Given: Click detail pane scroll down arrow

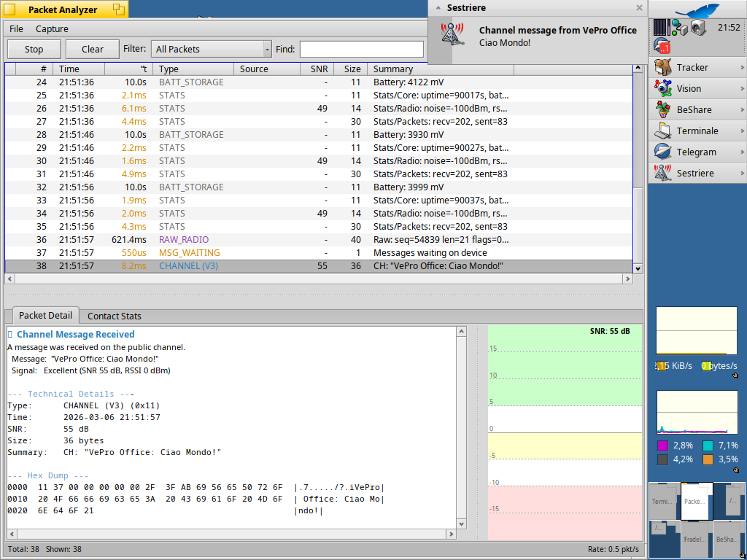Looking at the screenshot, I should 461,524.
